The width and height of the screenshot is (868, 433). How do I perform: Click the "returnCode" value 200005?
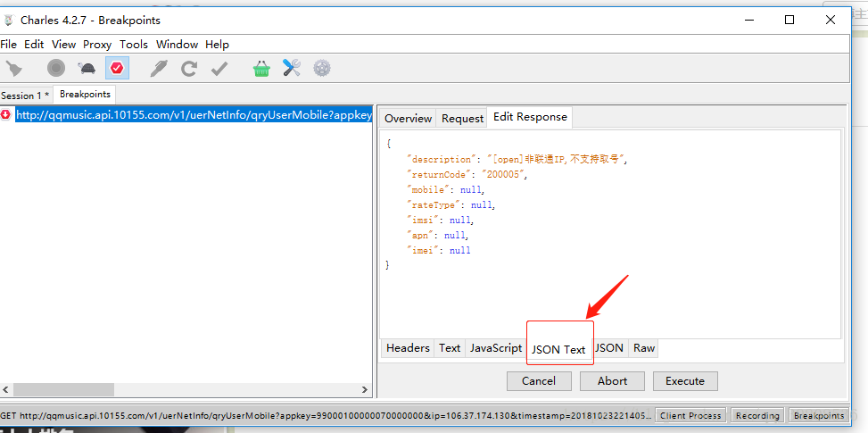click(504, 174)
